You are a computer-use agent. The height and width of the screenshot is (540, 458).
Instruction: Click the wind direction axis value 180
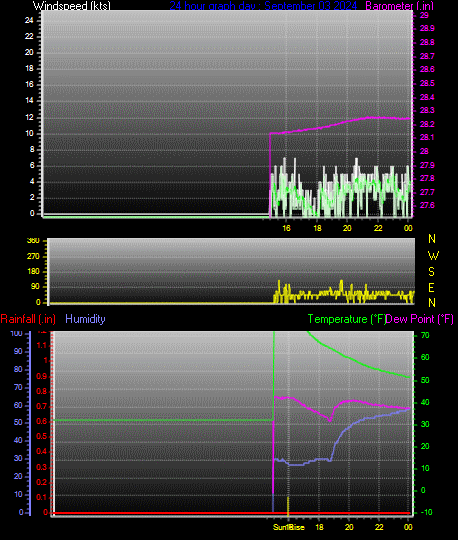coord(33,272)
